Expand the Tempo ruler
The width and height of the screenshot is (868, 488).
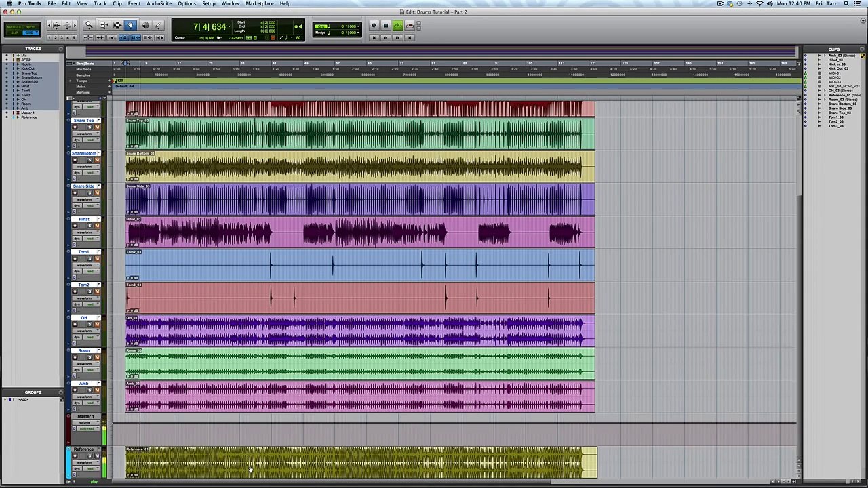pyautogui.click(x=71, y=81)
